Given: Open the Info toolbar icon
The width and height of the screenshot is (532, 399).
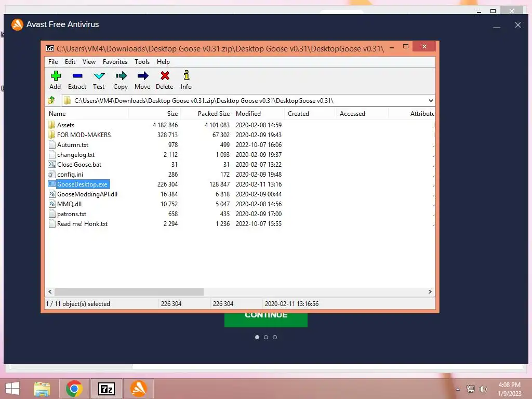Looking at the screenshot, I should (x=187, y=75).
